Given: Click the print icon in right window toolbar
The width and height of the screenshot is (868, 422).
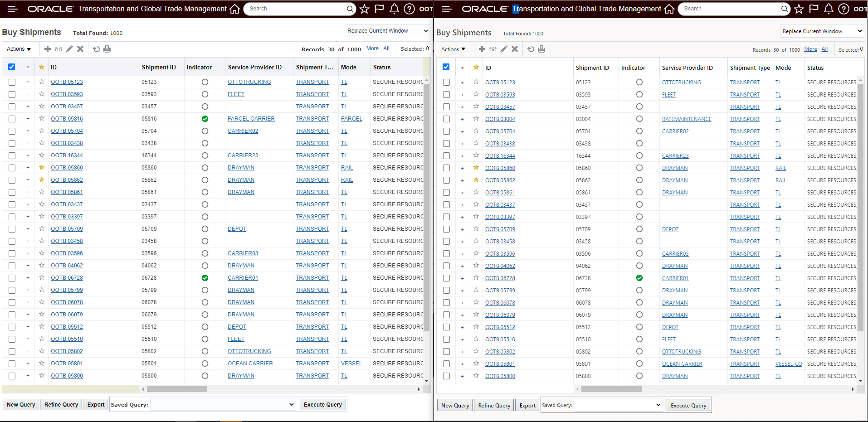Looking at the screenshot, I should coord(541,49).
